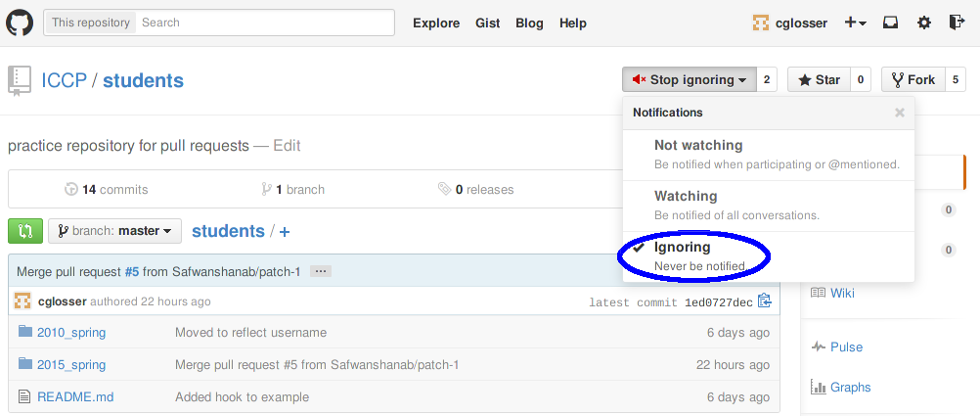Edit the repository description
Screen dimensions: 980x416
tap(287, 146)
